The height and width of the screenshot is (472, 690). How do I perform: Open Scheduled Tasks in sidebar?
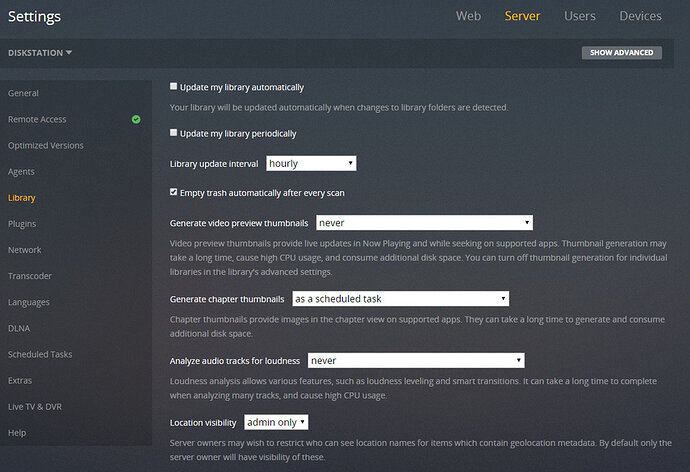coord(40,354)
